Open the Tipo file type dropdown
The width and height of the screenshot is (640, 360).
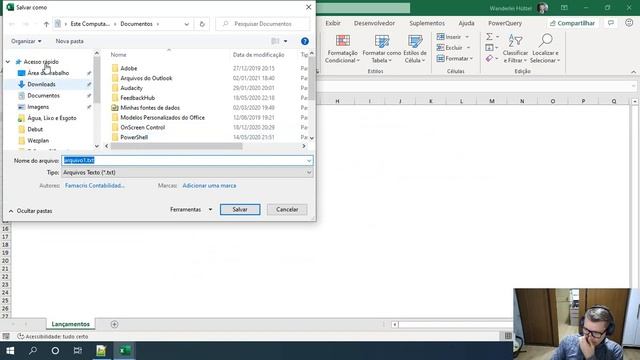187,173
